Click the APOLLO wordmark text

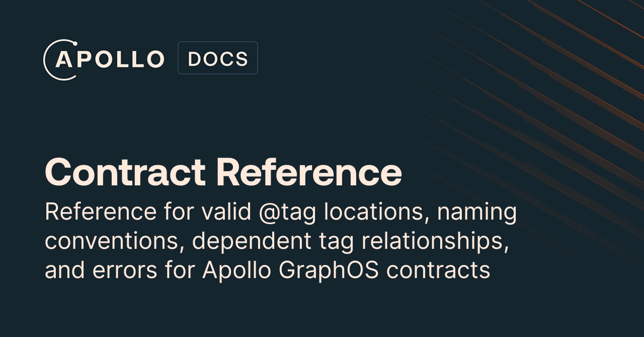[110, 59]
